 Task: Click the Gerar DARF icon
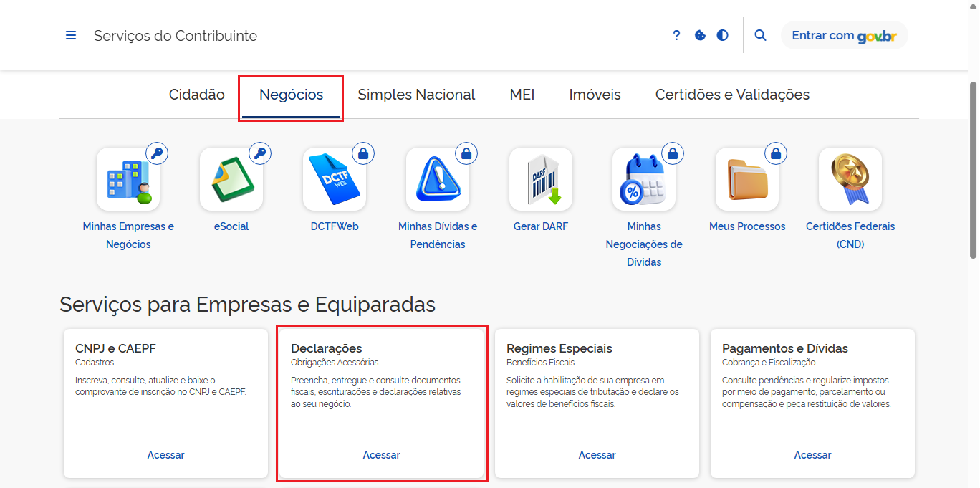[x=541, y=179]
